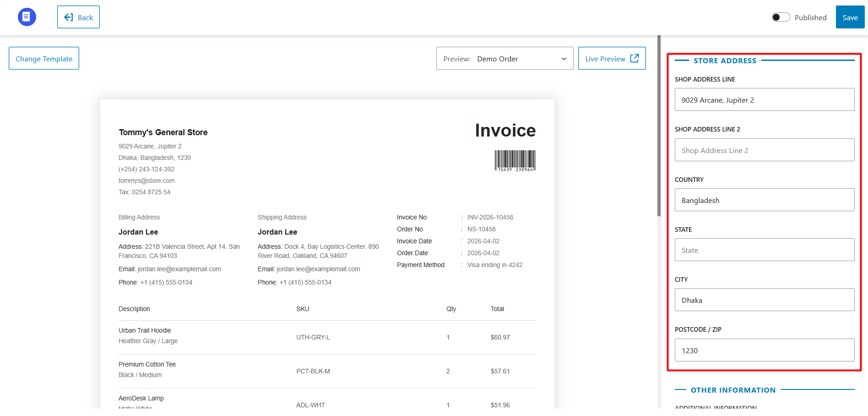Image resolution: width=868 pixels, height=416 pixels.
Task: Click Visa ending in 4242 payment text
Action: (494, 265)
